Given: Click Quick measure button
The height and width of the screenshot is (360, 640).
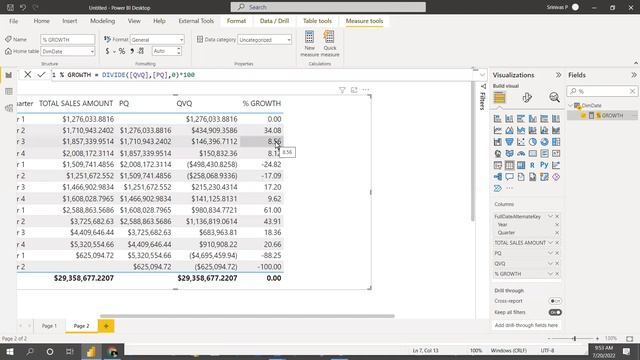Looking at the screenshot, I should coord(330,43).
